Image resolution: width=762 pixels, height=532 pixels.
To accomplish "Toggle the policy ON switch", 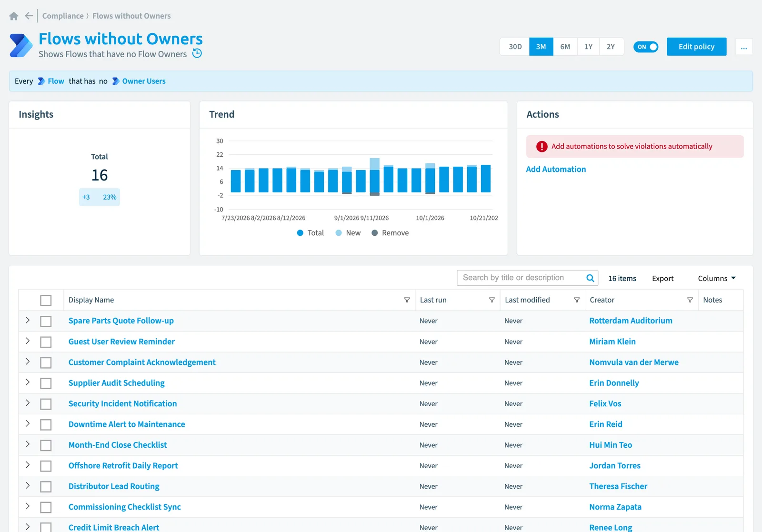I will coord(646,47).
